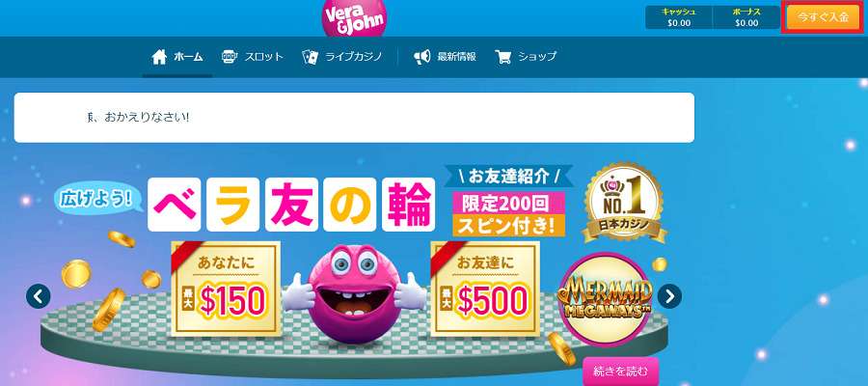Open the ホーム tab
Image resolution: width=868 pixels, height=386 pixels.
pyautogui.click(x=177, y=57)
